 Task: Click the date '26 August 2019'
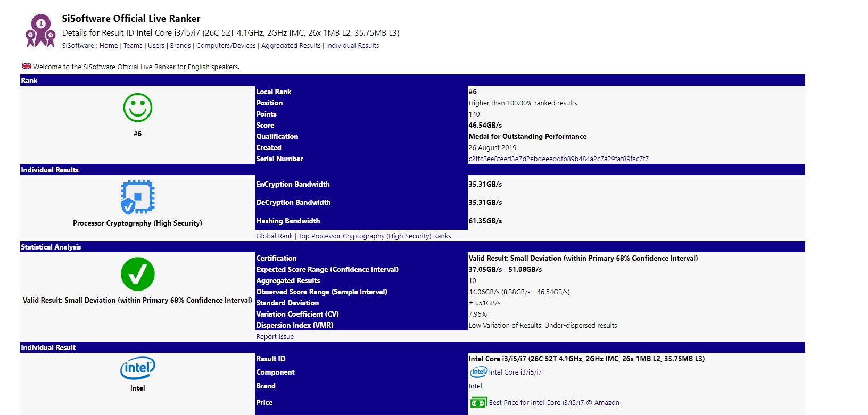click(x=492, y=148)
